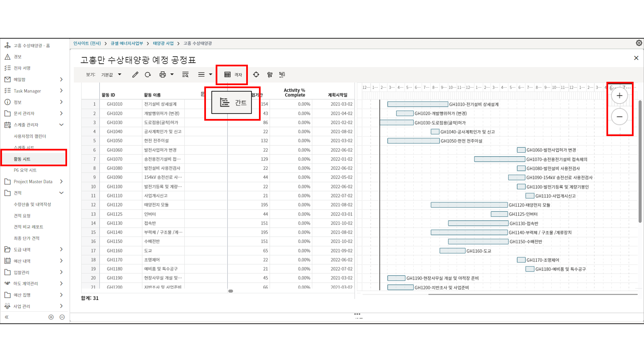This screenshot has height=362, width=644.
Task: Click the crosshair locate icon in toolbar
Action: (x=256, y=75)
